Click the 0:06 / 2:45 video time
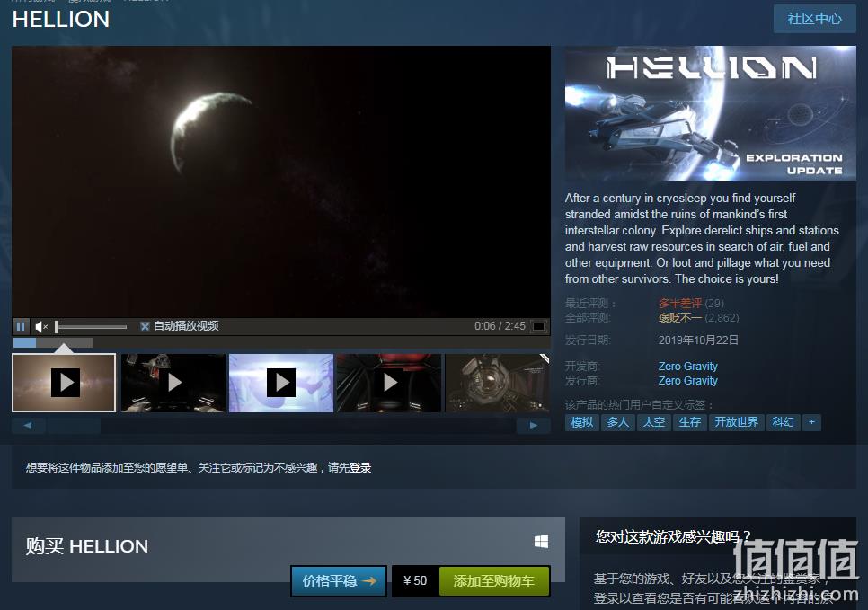868x610 pixels. pos(500,326)
